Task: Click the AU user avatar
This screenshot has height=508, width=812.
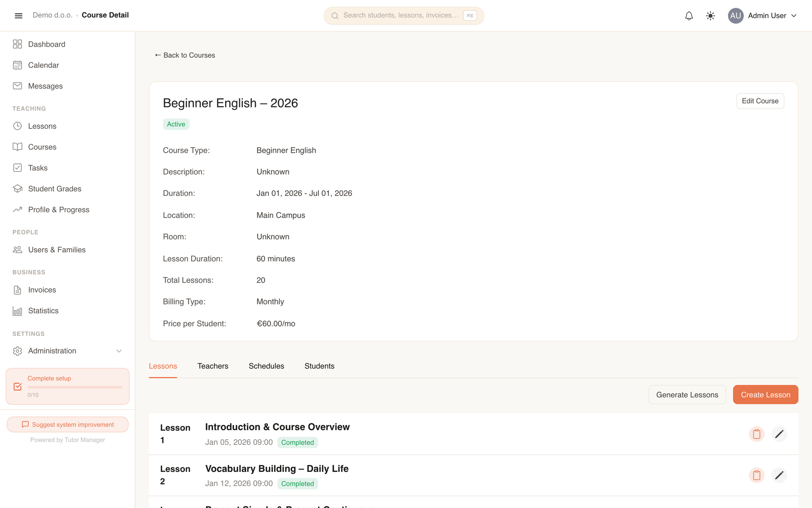Action: point(736,16)
